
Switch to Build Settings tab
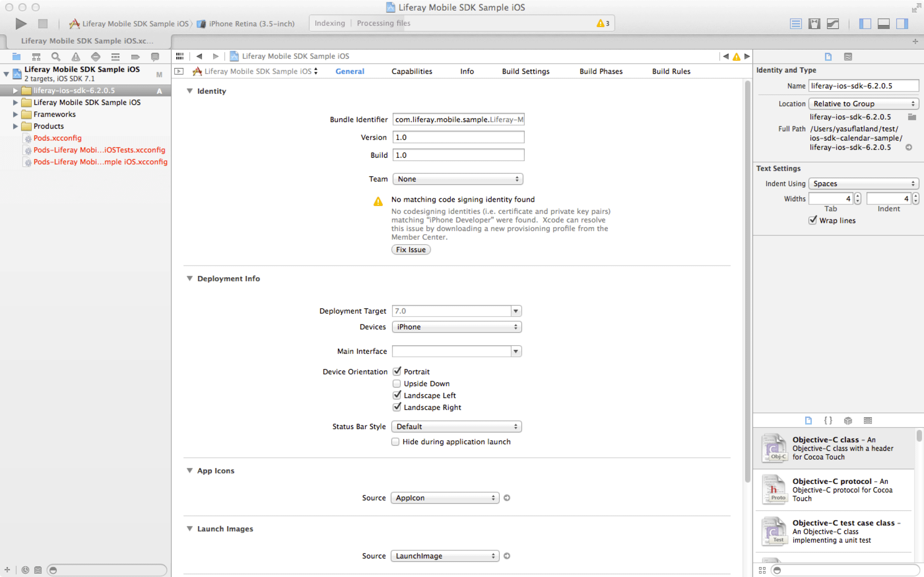pos(525,71)
